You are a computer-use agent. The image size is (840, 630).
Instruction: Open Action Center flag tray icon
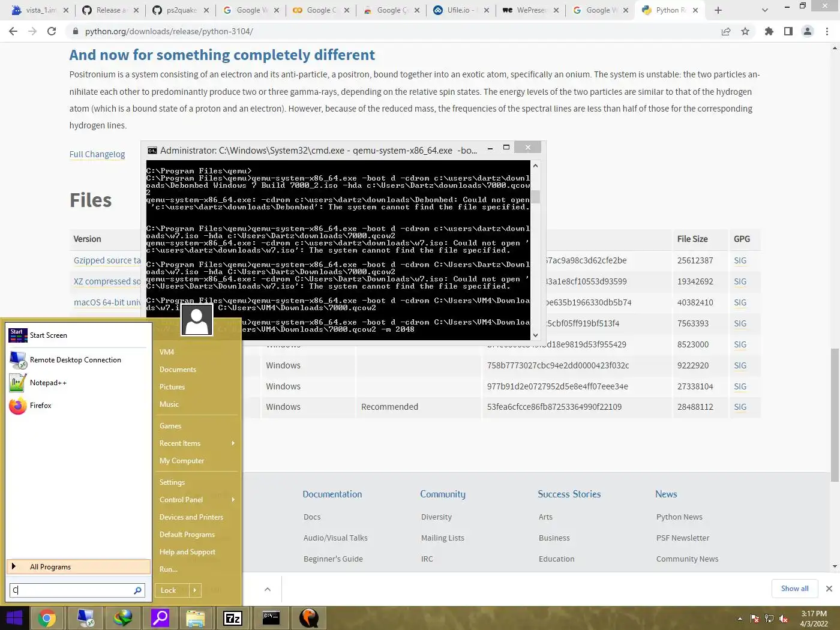[755, 618]
